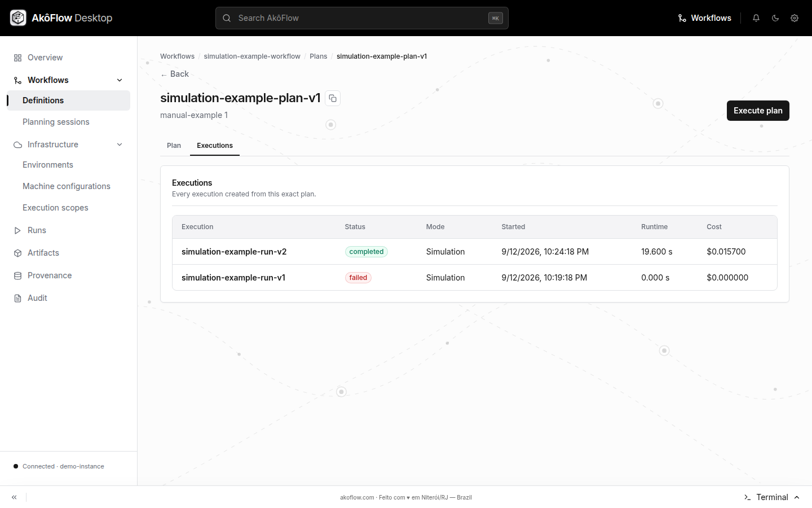Open the notifications bell
The width and height of the screenshot is (812, 508).
point(756,18)
